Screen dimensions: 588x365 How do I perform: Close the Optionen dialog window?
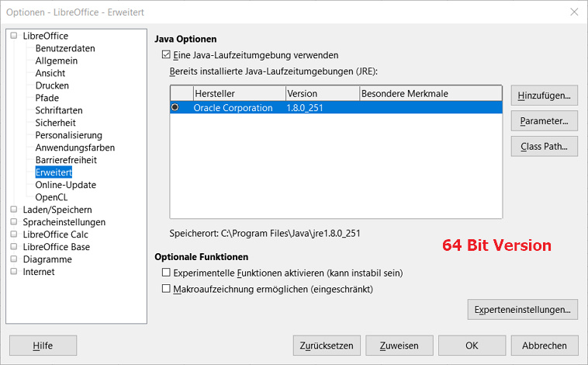pyautogui.click(x=574, y=12)
